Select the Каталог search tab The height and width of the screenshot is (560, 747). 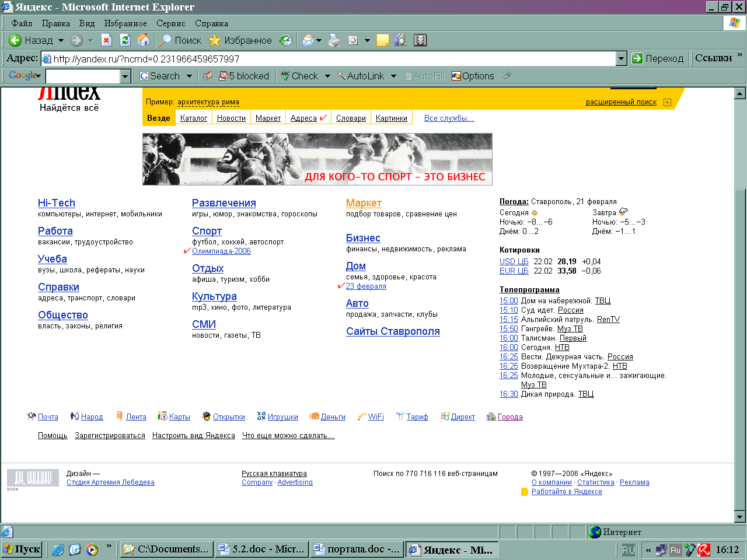[194, 118]
